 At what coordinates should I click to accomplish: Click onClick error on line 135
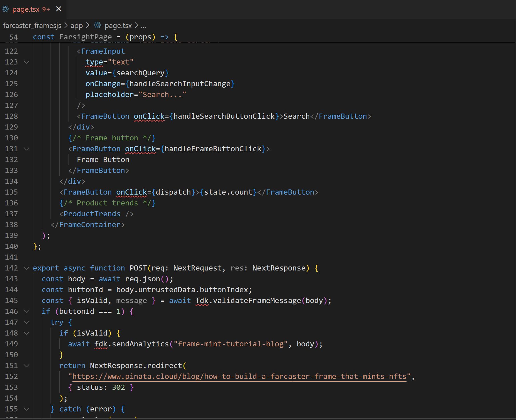(132, 192)
